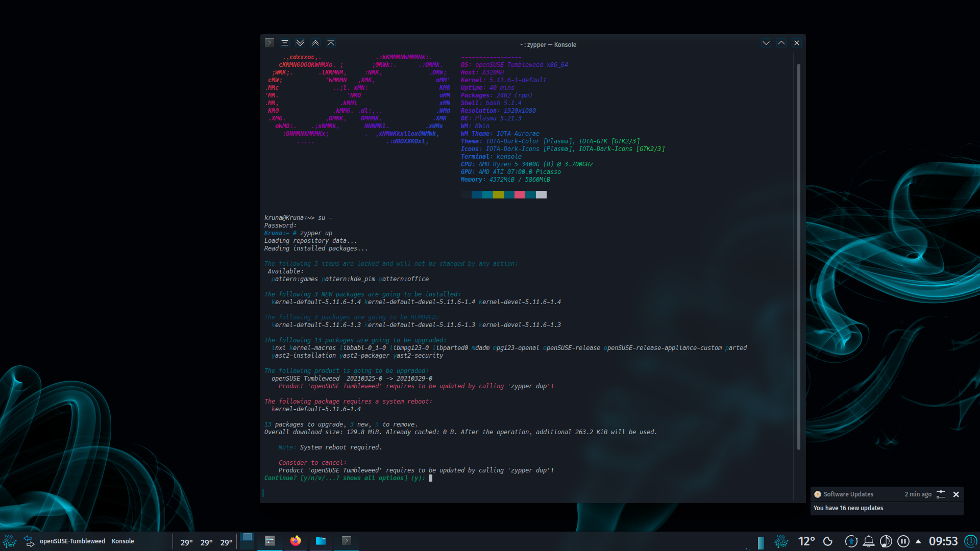Click the teal bar widget in system tray
The width and height of the screenshot is (980, 551).
click(x=761, y=542)
